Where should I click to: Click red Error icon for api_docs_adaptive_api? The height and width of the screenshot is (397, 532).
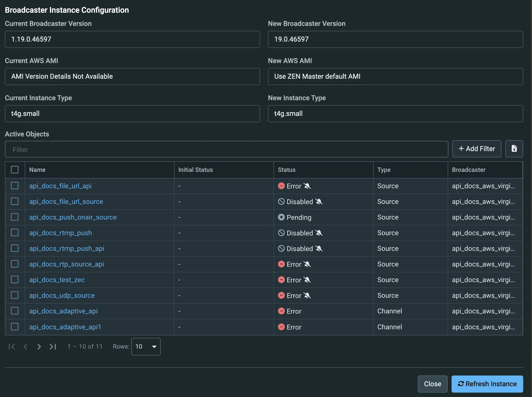click(x=281, y=311)
